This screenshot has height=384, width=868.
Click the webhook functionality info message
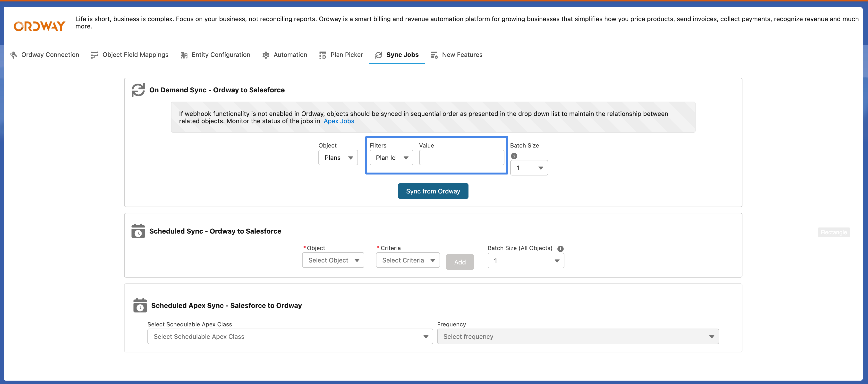point(433,117)
